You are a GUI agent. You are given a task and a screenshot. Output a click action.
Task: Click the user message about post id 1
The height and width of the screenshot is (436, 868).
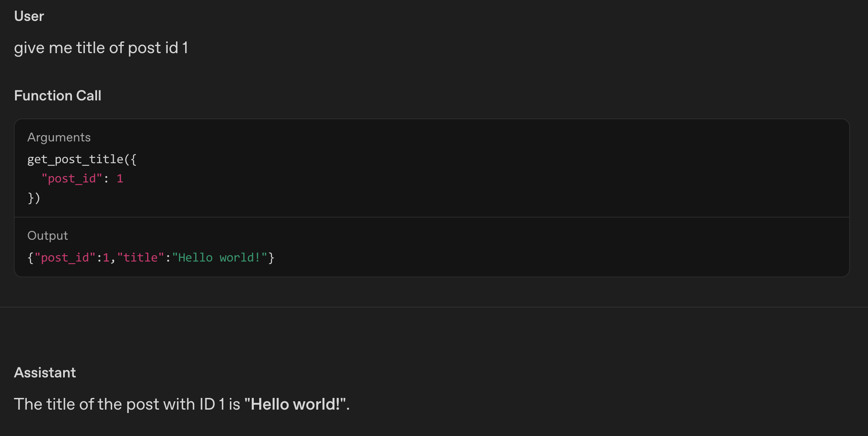pos(101,48)
